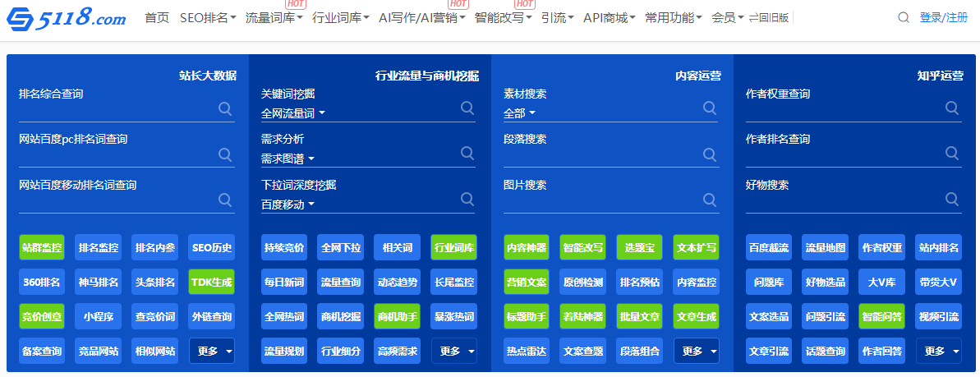Open the 批量文章 tool
This screenshot has width=980, height=377.
(x=639, y=316)
